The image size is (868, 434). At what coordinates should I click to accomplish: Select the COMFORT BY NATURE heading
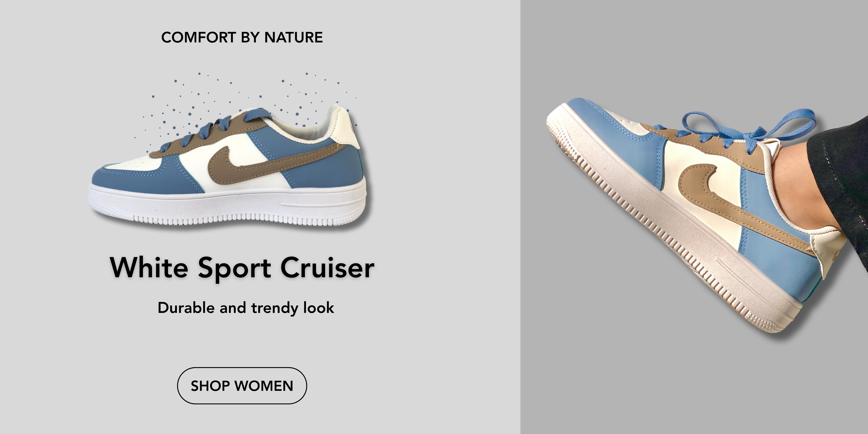pyautogui.click(x=242, y=37)
